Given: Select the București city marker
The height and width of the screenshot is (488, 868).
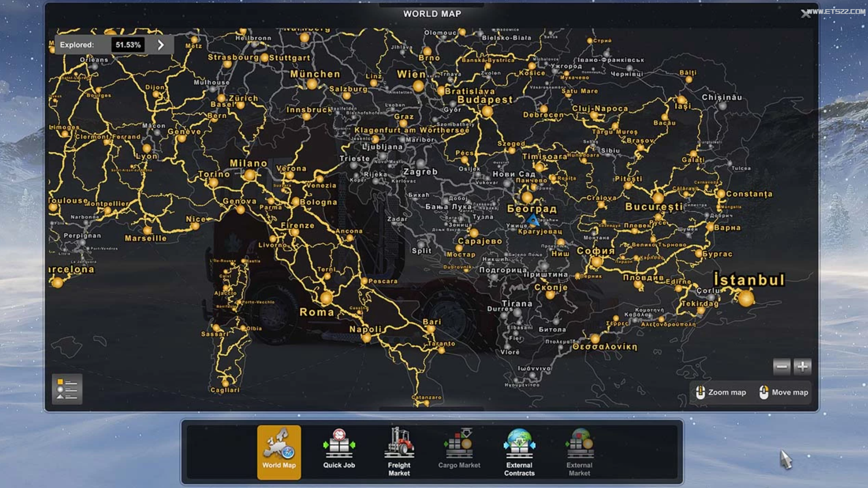Looking at the screenshot, I should pos(658,198).
